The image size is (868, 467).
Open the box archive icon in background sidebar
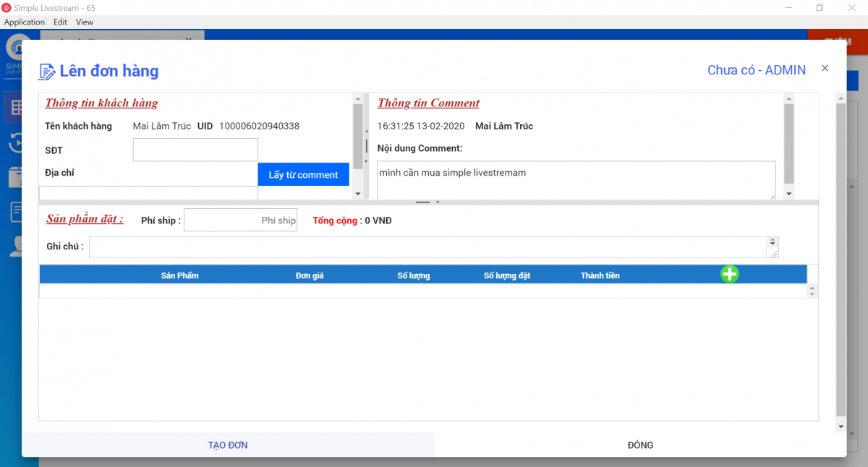coord(14,176)
